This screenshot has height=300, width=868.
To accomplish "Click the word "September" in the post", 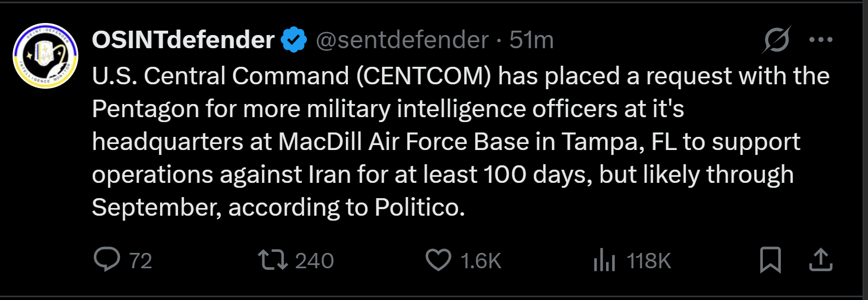I will (x=156, y=207).
